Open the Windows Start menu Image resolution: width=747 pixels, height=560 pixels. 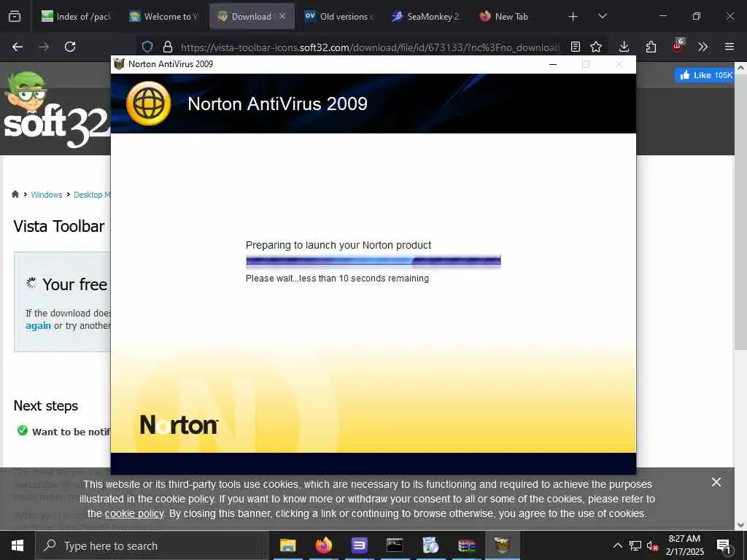(18, 545)
